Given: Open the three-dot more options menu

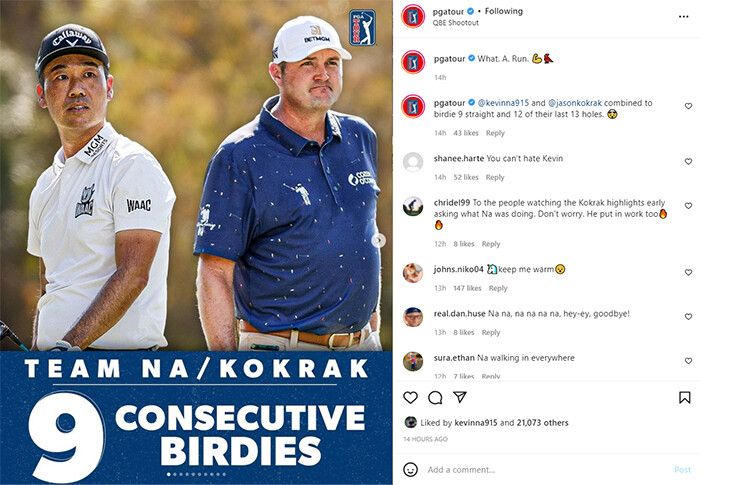Looking at the screenshot, I should pos(684,17).
